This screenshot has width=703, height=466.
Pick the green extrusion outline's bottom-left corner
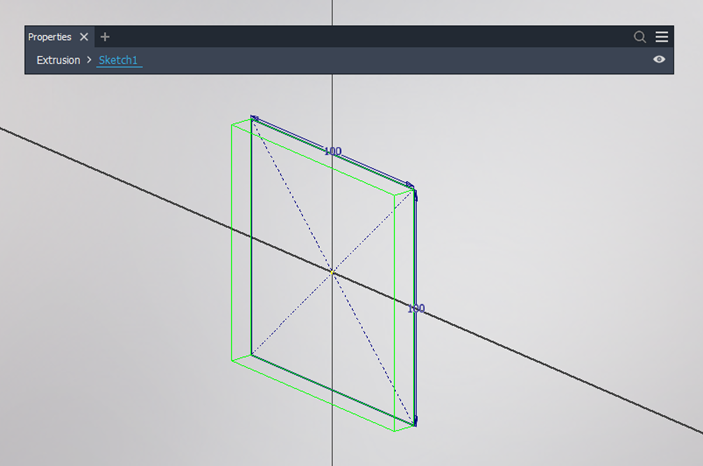coord(232,360)
